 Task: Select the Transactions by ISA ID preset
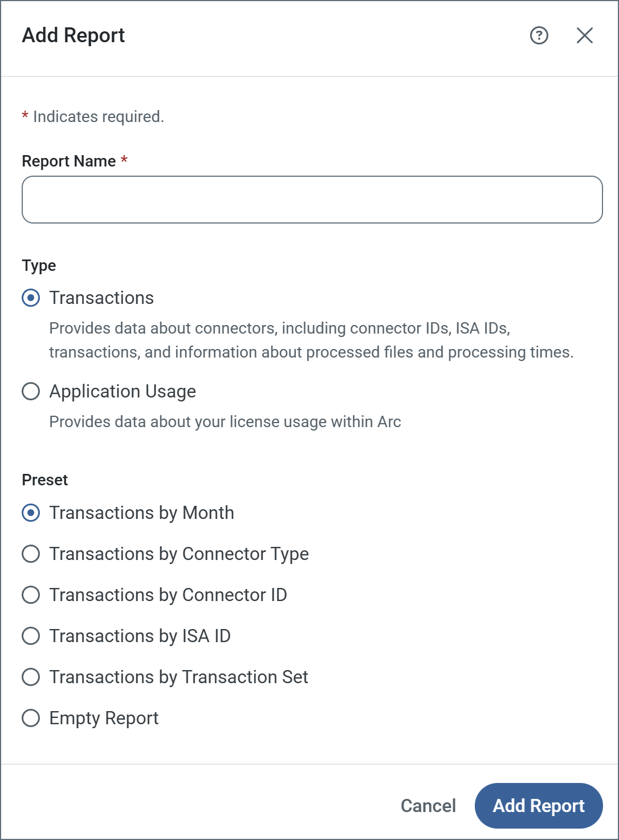point(31,636)
